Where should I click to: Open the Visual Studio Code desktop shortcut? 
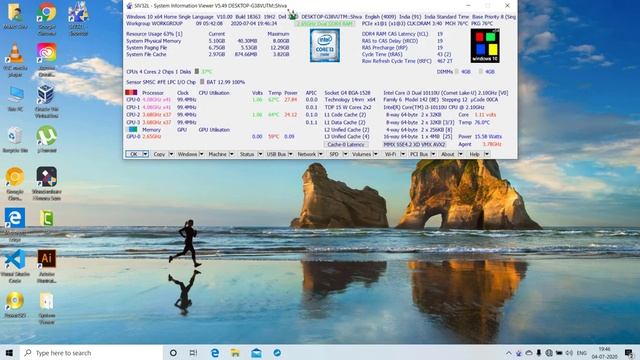pos(15,259)
